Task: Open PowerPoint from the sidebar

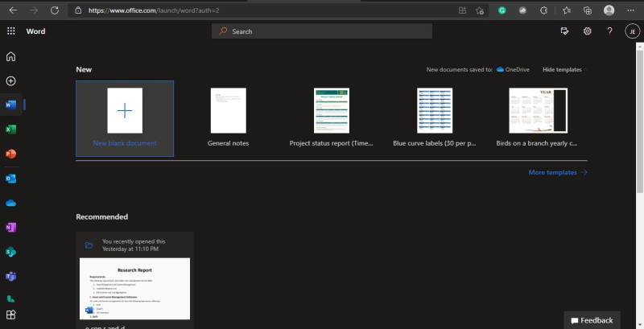Action: [x=10, y=154]
